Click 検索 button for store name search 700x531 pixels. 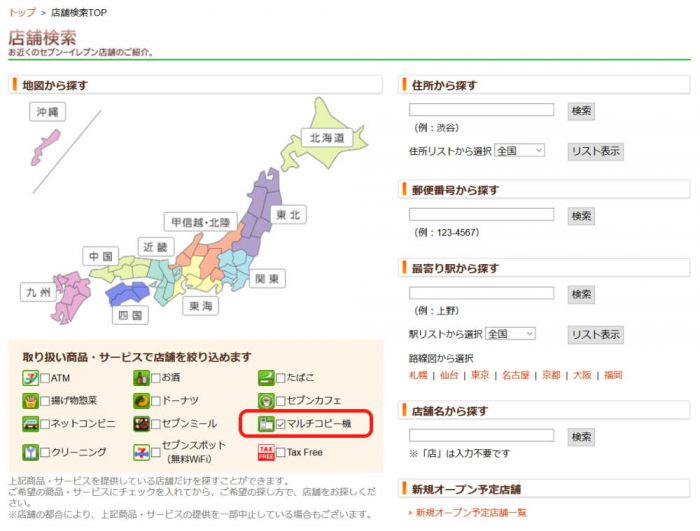pyautogui.click(x=581, y=437)
